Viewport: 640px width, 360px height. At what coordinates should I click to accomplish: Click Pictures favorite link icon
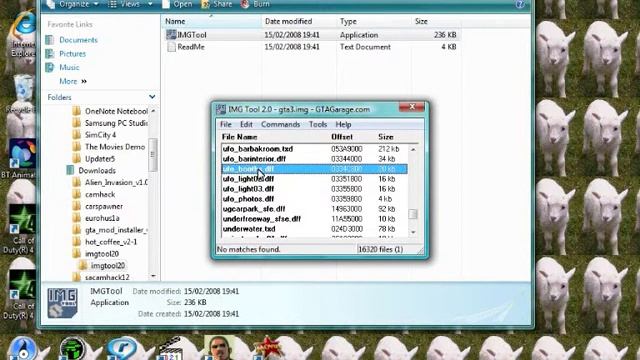coord(50,54)
